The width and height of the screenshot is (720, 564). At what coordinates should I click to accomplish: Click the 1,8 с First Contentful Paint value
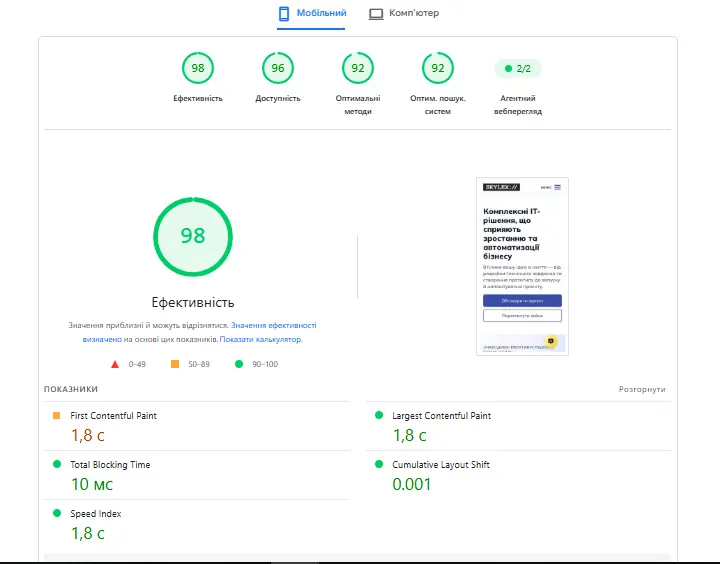[x=88, y=435]
